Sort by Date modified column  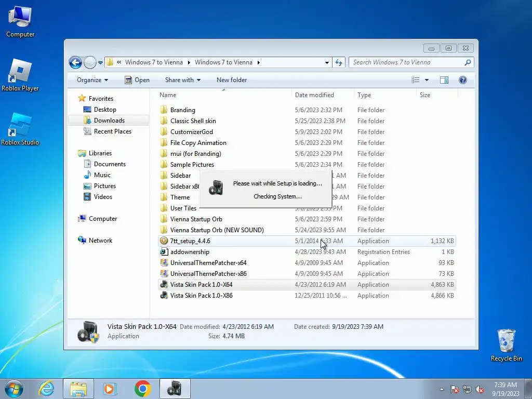[323, 95]
